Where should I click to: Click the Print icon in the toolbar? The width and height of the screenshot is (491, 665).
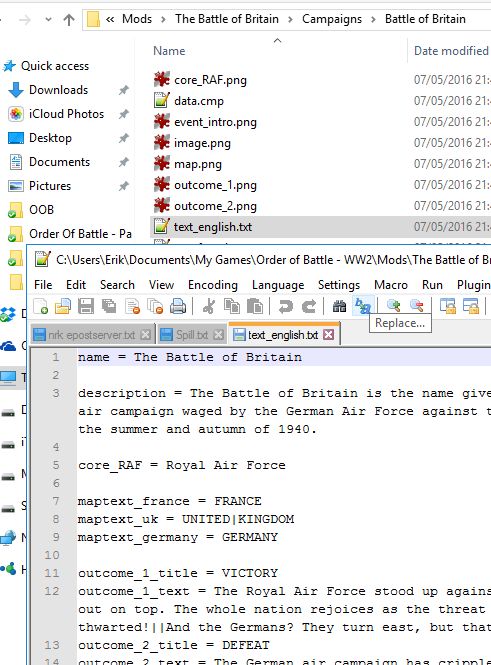(178, 306)
